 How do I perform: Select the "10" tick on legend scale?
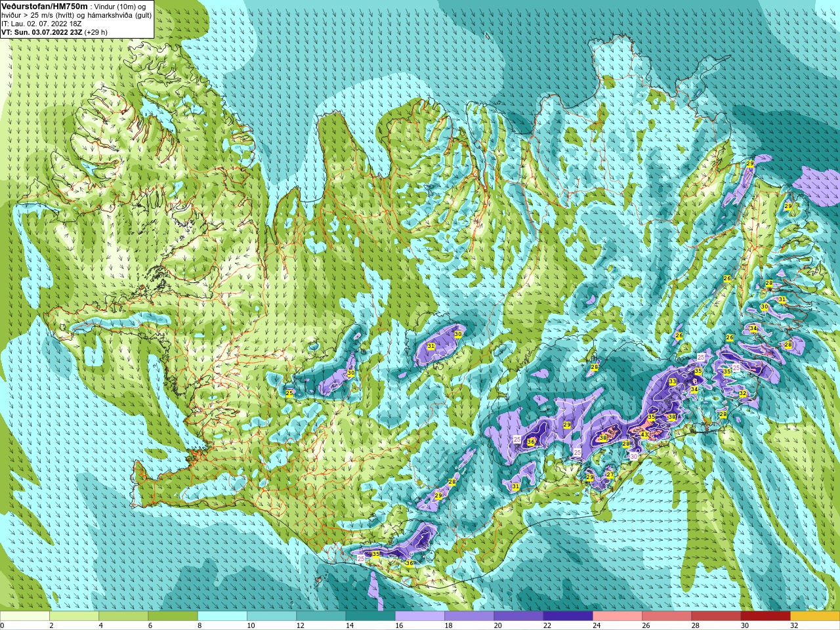(x=251, y=625)
